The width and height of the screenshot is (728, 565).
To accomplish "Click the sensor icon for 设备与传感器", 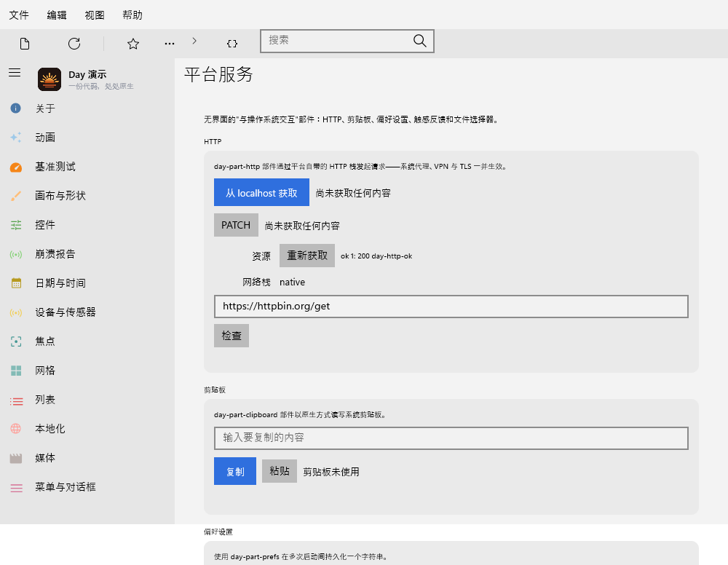I will coord(16,312).
